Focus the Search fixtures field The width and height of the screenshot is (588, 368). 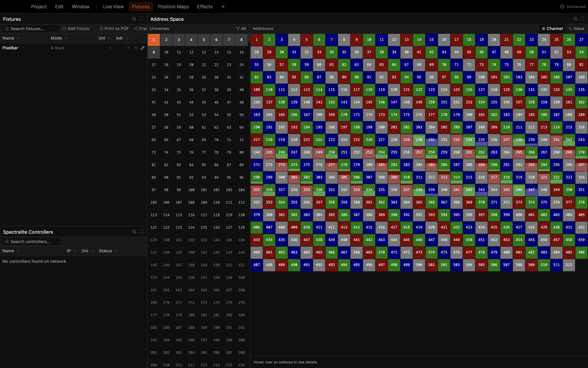[x=31, y=29]
